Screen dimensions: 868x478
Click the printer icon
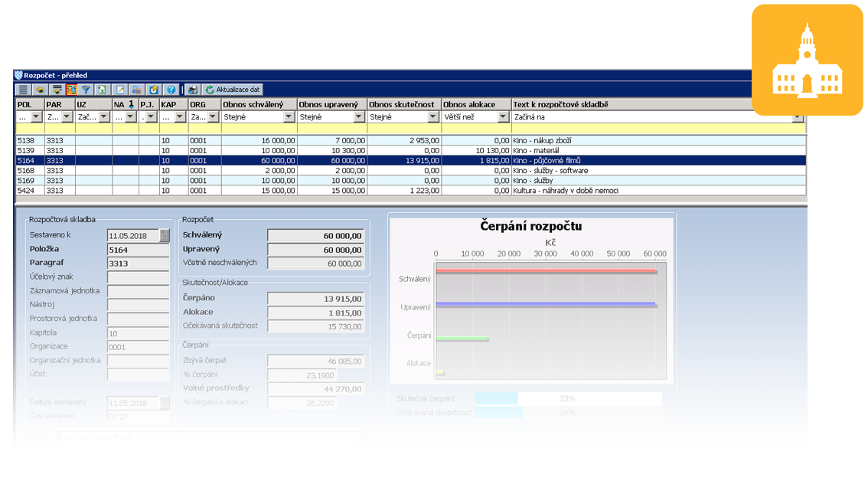tap(192, 90)
